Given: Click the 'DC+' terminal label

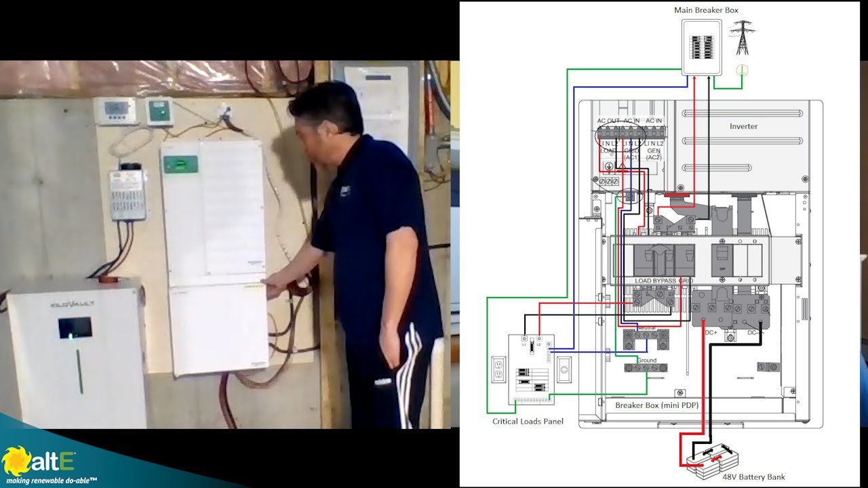Looking at the screenshot, I should click(711, 333).
